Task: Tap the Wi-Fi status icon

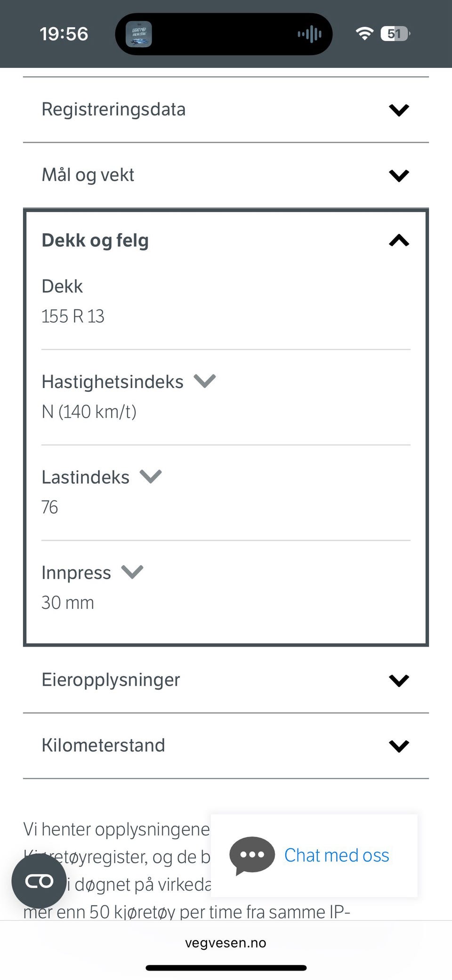Action: pyautogui.click(x=364, y=33)
